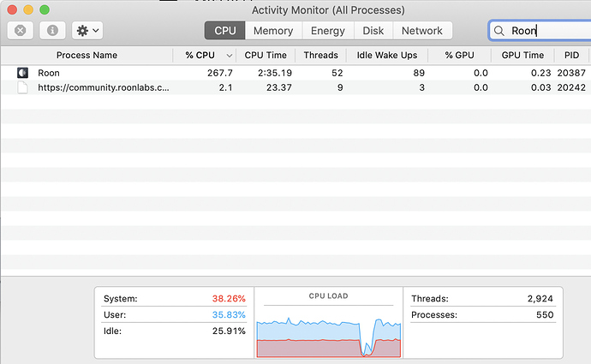This screenshot has width=591, height=364.
Task: Select the CPU tab
Action: point(225,31)
